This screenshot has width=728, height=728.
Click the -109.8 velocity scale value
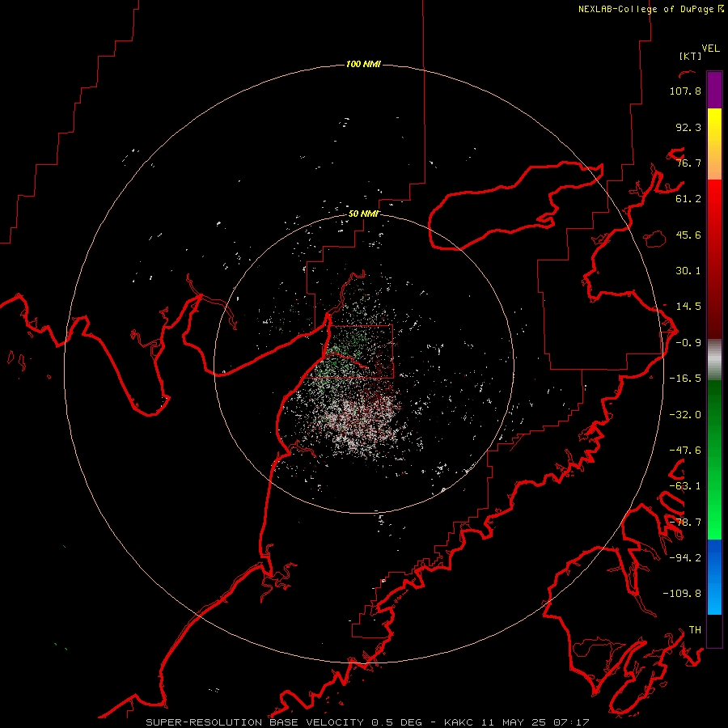tap(682, 594)
